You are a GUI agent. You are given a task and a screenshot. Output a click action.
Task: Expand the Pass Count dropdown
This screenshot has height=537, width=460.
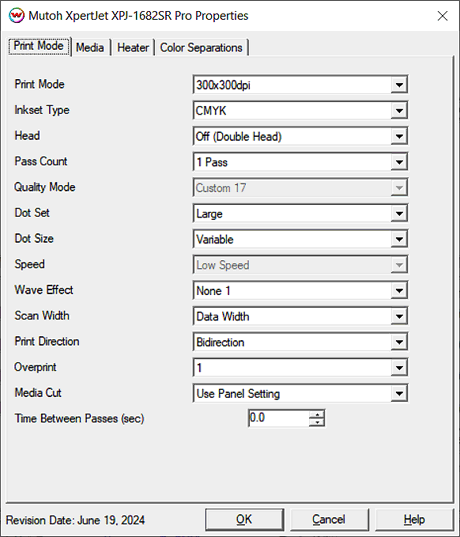click(300, 162)
